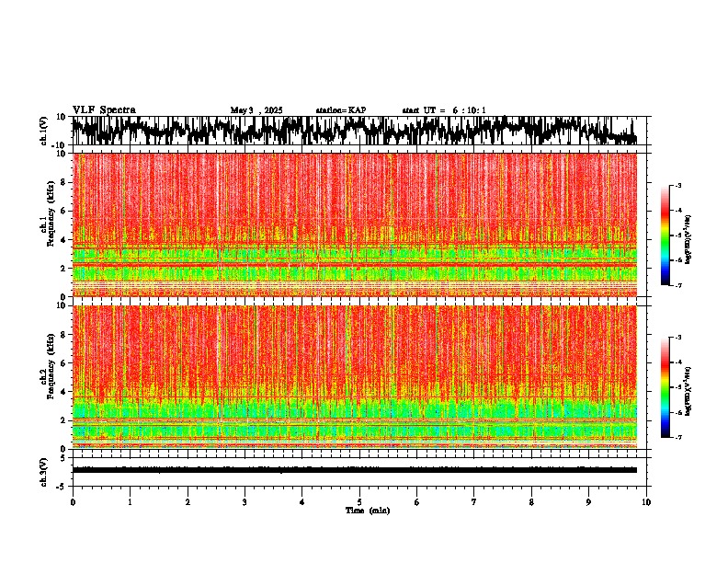Click the ch.1 voltage waveform trace panel
The width and height of the screenshot is (728, 563).
pyautogui.click(x=358, y=131)
